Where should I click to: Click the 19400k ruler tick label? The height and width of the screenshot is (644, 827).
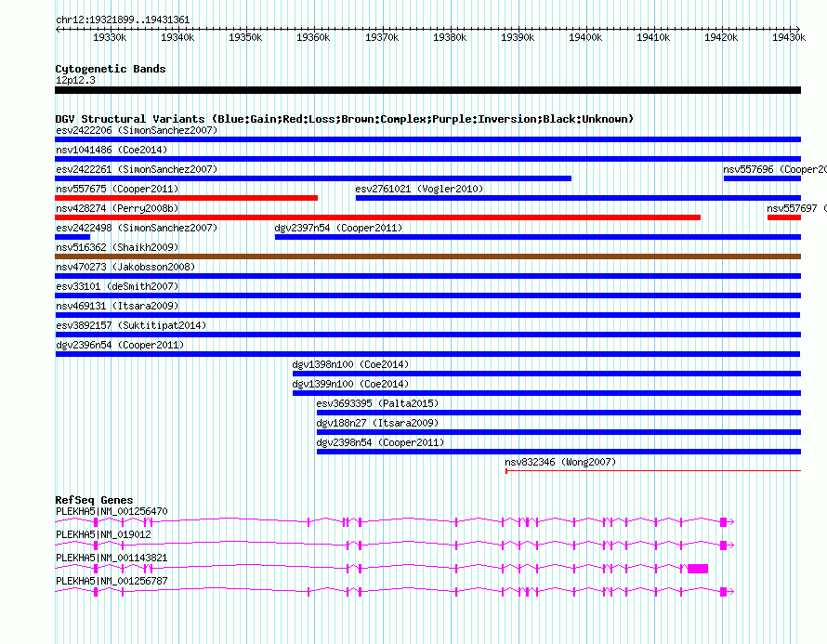tap(585, 37)
